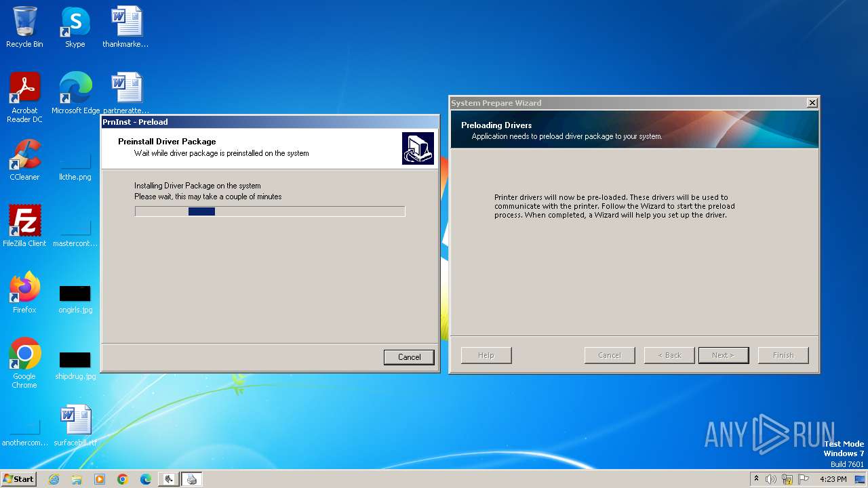The height and width of the screenshot is (488, 868).
Task: Launch Firefox from the desktop
Action: [x=24, y=293]
